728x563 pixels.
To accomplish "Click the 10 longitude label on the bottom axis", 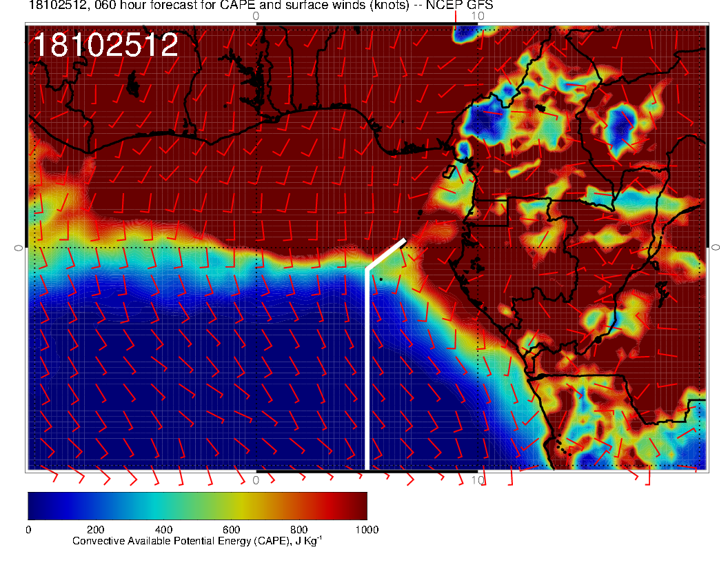I will click(x=477, y=480).
